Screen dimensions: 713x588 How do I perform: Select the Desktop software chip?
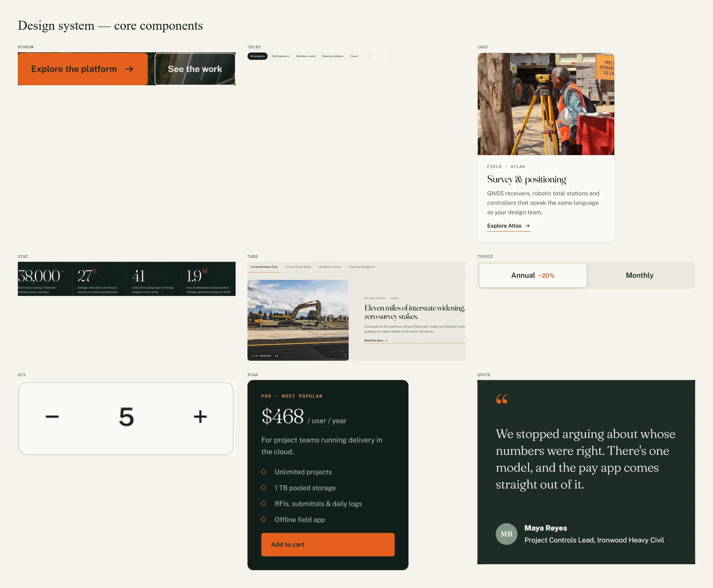(333, 56)
